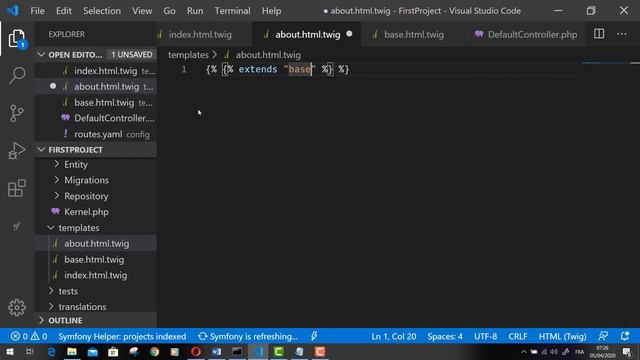Open the Run menu
The height and width of the screenshot is (360, 640).
[x=195, y=11]
